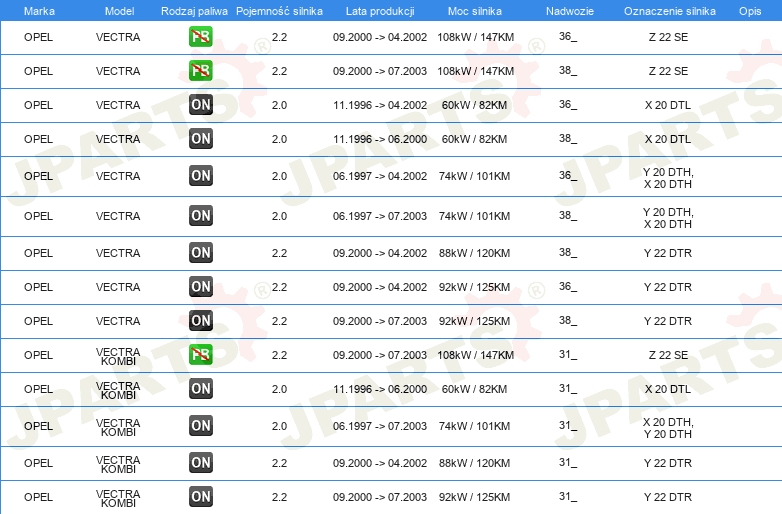Click diesel ON icon in Vectra 36_ X 20 DTL row
This screenshot has width=782, height=514.
point(200,104)
